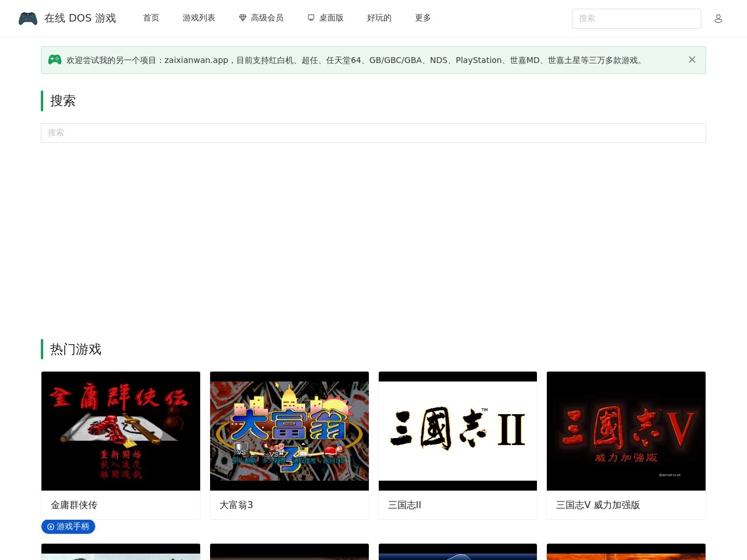Click the 三国志V 威力加强版 title text
The width and height of the screenshot is (747, 560).
click(598, 505)
